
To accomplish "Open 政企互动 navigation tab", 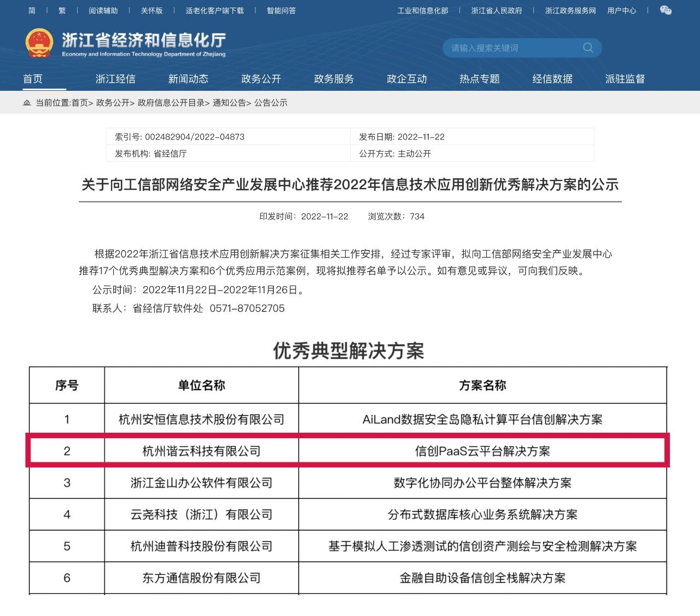I will [x=406, y=79].
